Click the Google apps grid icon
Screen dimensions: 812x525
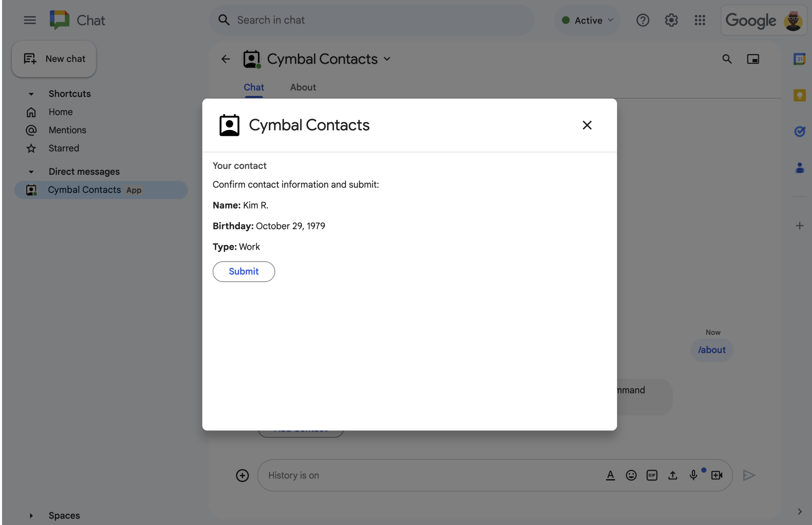click(700, 20)
